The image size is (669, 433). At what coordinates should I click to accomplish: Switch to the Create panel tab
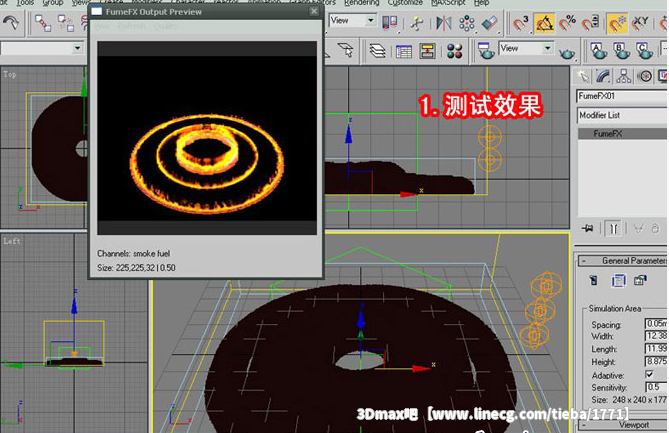(582, 76)
